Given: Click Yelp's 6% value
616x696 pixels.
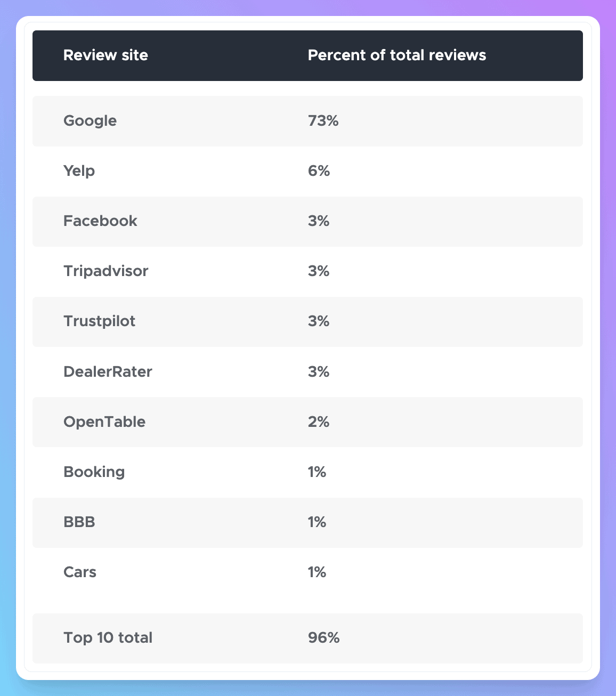Looking at the screenshot, I should (319, 171).
